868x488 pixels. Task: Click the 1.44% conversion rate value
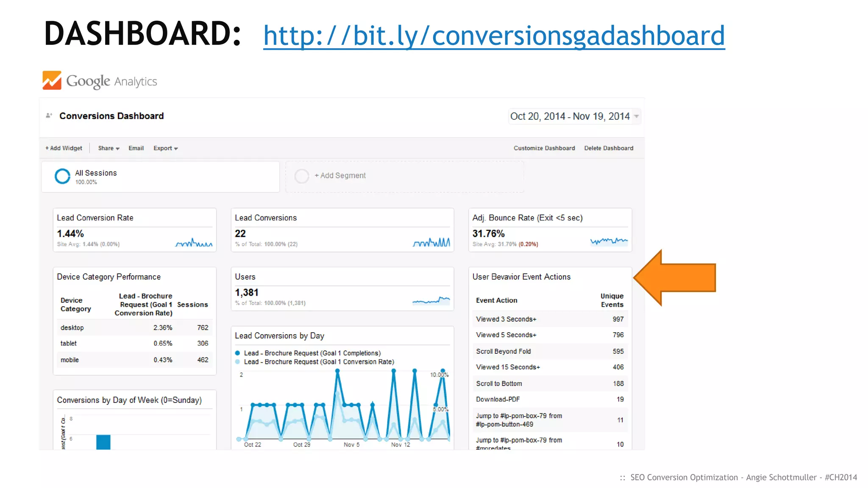pyautogui.click(x=70, y=233)
